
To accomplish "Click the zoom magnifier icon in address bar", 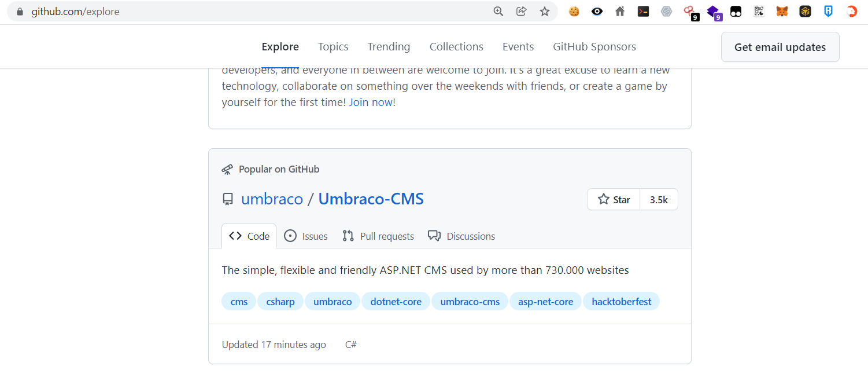I will pos(498,11).
